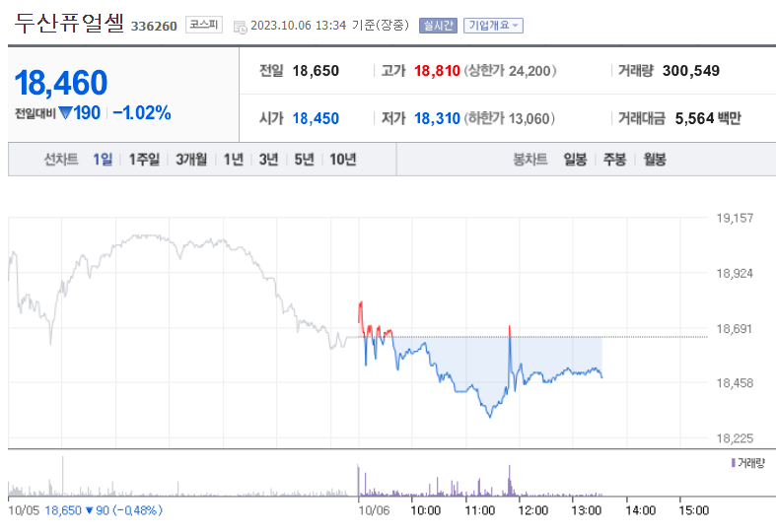
Task: Click the previous close value 18,650
Action: click(x=316, y=71)
